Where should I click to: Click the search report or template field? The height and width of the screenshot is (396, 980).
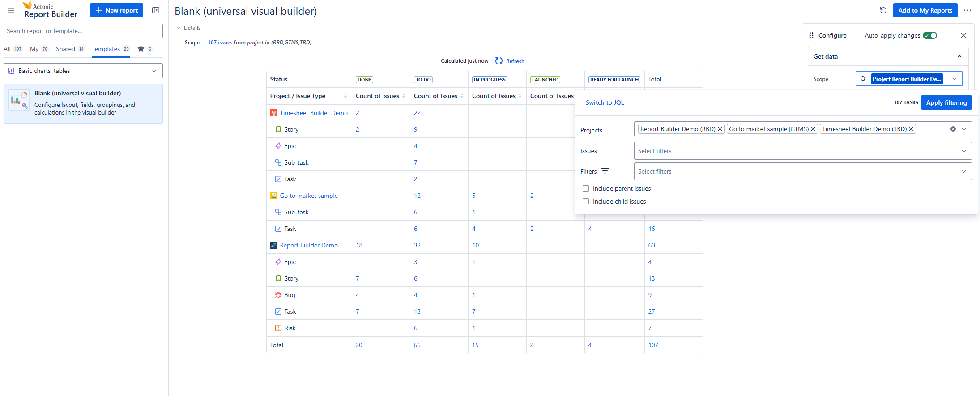83,31
